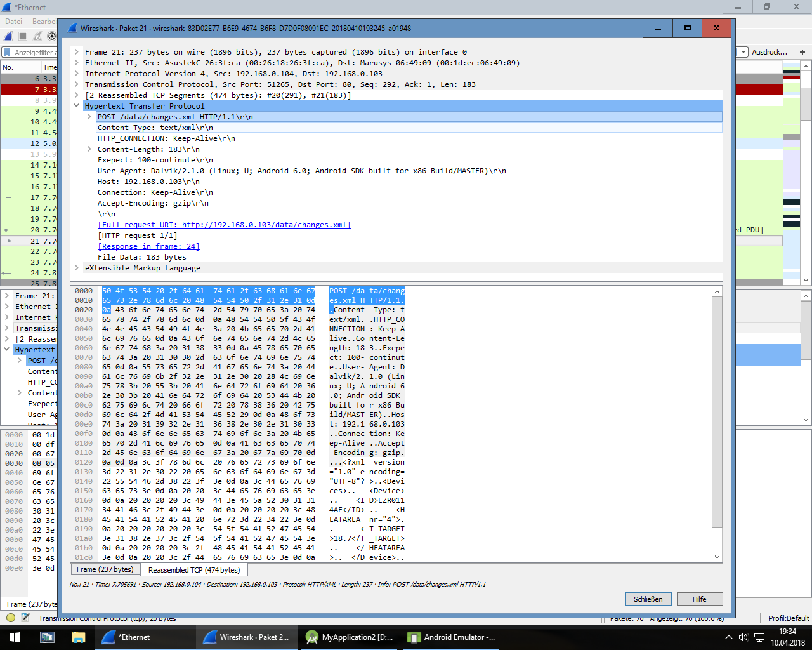This screenshot has height=650, width=812.
Task: Open File Explorer from the taskbar
Action: (78, 637)
